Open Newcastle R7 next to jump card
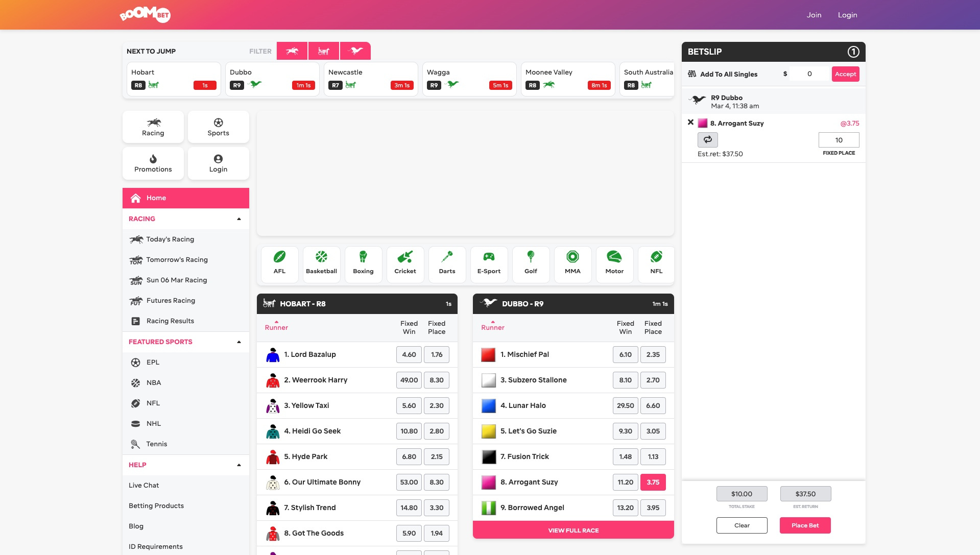 pyautogui.click(x=371, y=79)
